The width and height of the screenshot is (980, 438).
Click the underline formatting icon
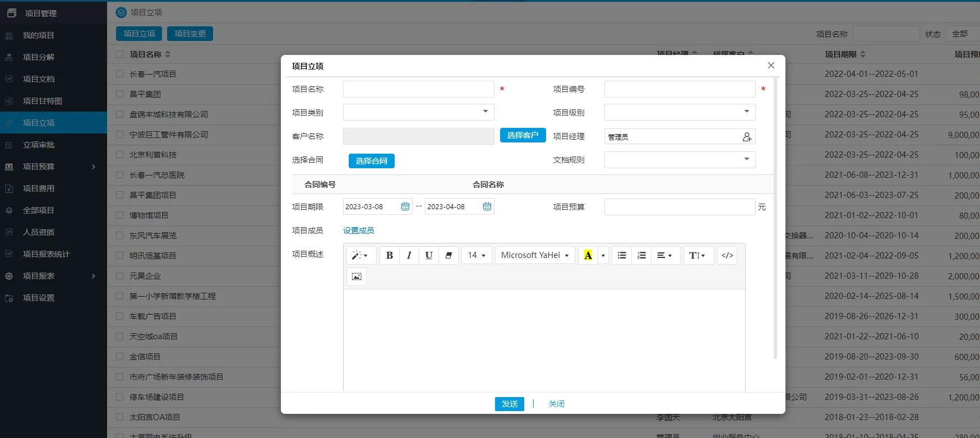(428, 255)
